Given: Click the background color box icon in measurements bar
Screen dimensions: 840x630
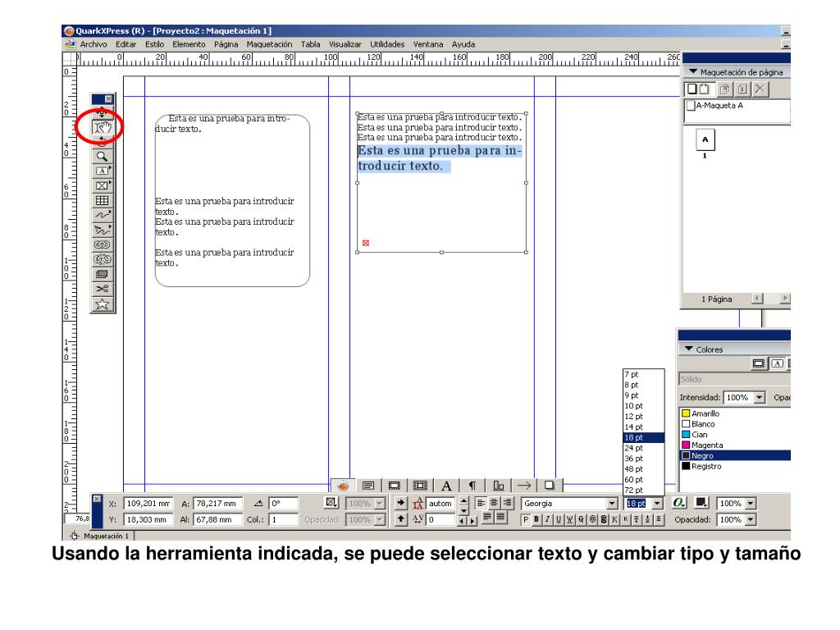Looking at the screenshot, I should click(x=701, y=503).
